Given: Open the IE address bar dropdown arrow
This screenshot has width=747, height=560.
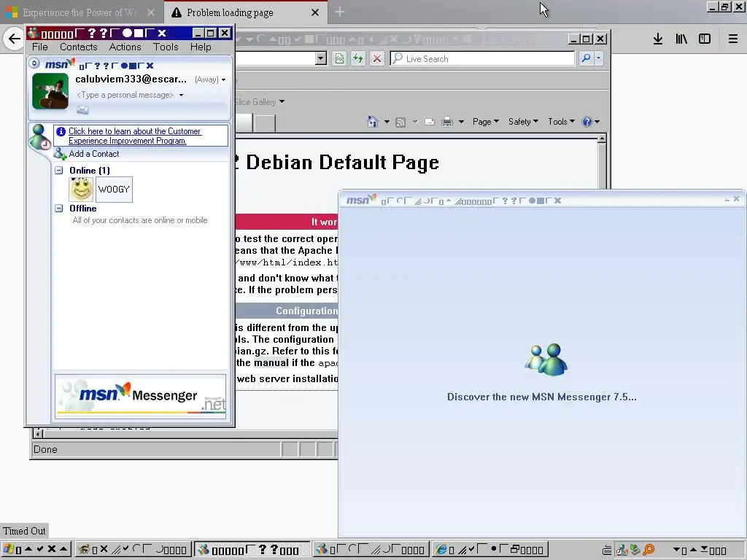Looking at the screenshot, I should (x=321, y=58).
